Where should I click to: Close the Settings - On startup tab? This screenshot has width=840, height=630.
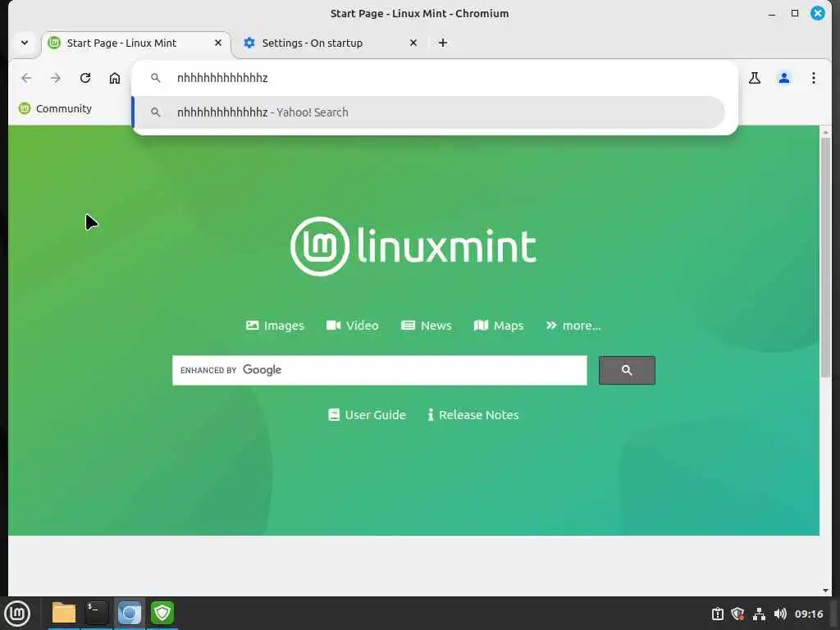[413, 43]
